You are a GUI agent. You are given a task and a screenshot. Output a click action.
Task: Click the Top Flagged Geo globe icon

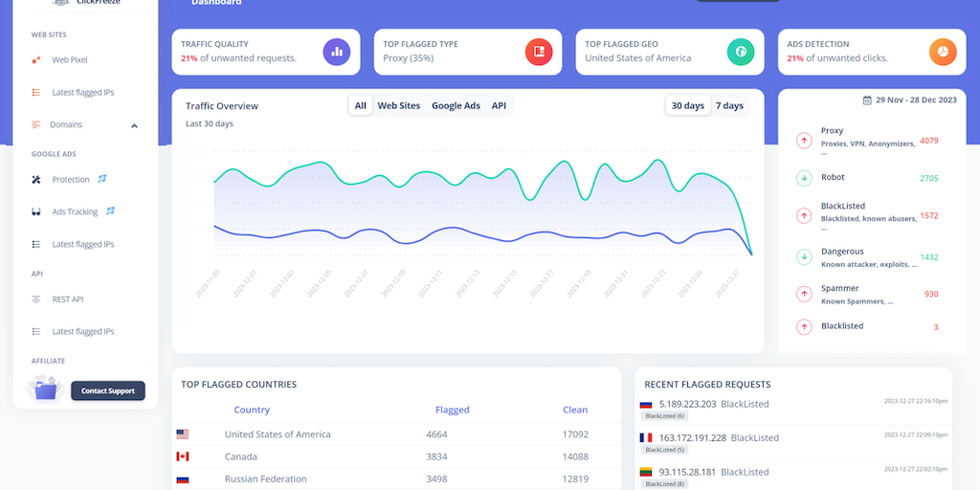point(741,52)
